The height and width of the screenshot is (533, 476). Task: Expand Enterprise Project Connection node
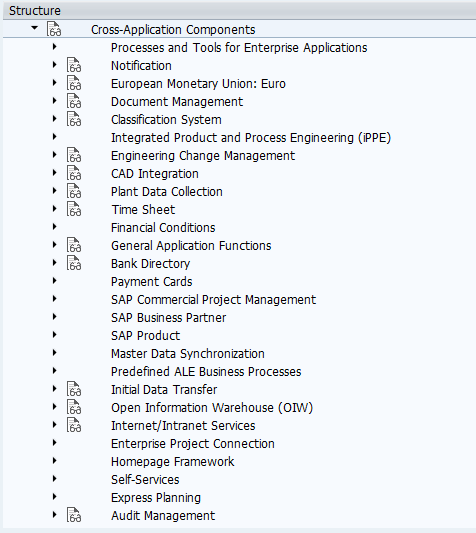click(x=54, y=443)
